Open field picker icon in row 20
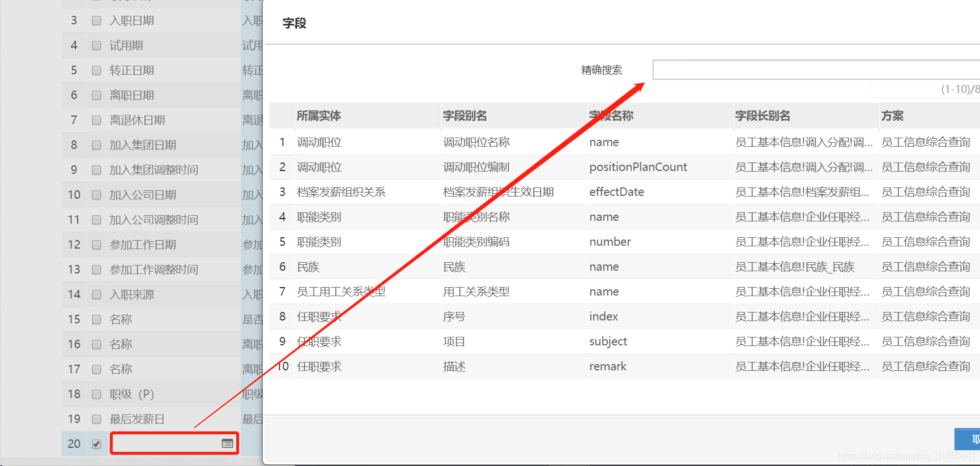 click(x=227, y=444)
